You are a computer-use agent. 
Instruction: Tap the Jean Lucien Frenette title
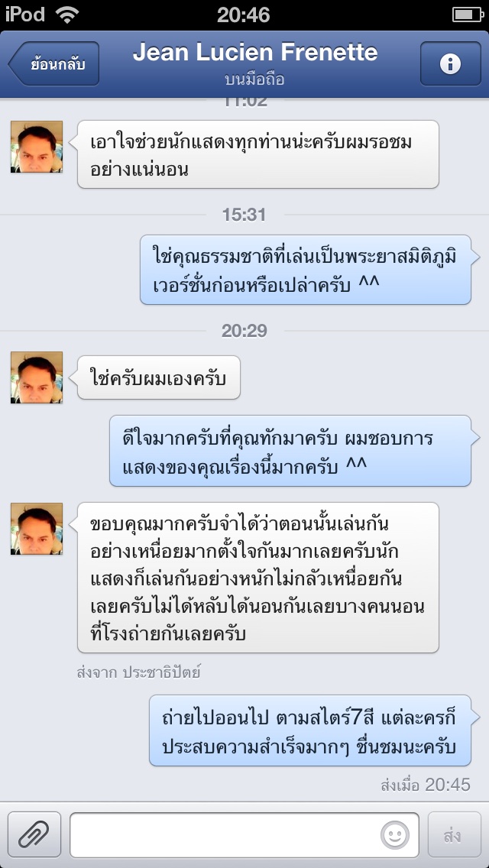point(255,53)
